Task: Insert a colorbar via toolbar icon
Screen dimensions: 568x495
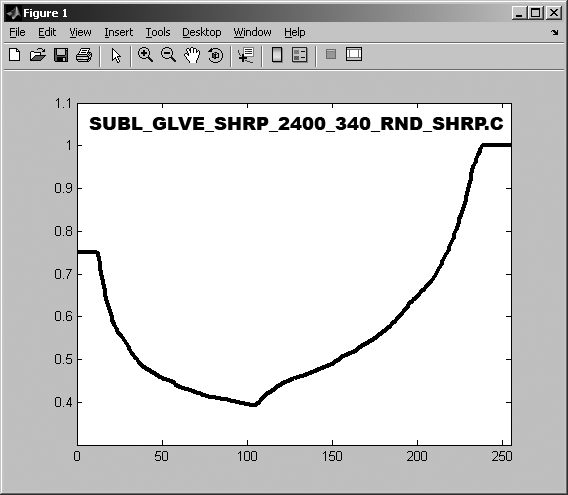Action: pyautogui.click(x=277, y=55)
